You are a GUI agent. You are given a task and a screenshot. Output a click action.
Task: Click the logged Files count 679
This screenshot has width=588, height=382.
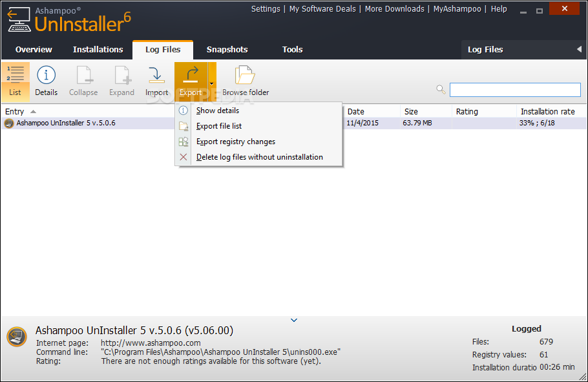546,342
